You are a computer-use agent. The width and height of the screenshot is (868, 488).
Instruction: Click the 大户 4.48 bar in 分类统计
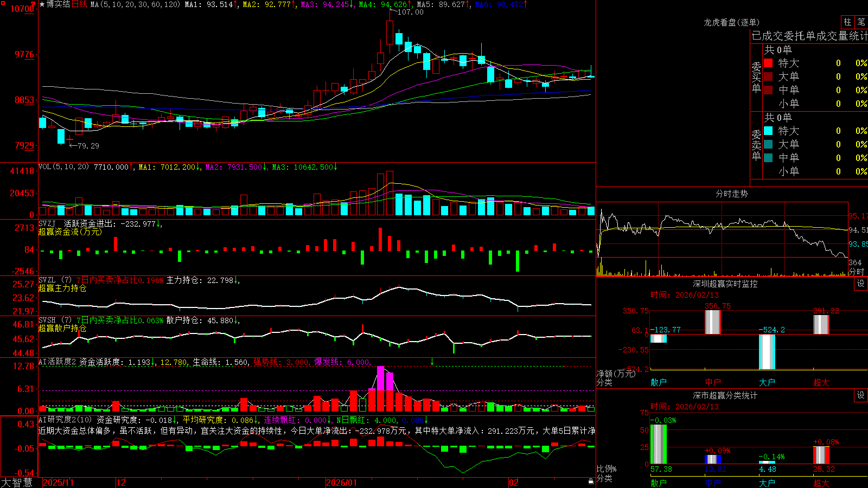(x=767, y=463)
